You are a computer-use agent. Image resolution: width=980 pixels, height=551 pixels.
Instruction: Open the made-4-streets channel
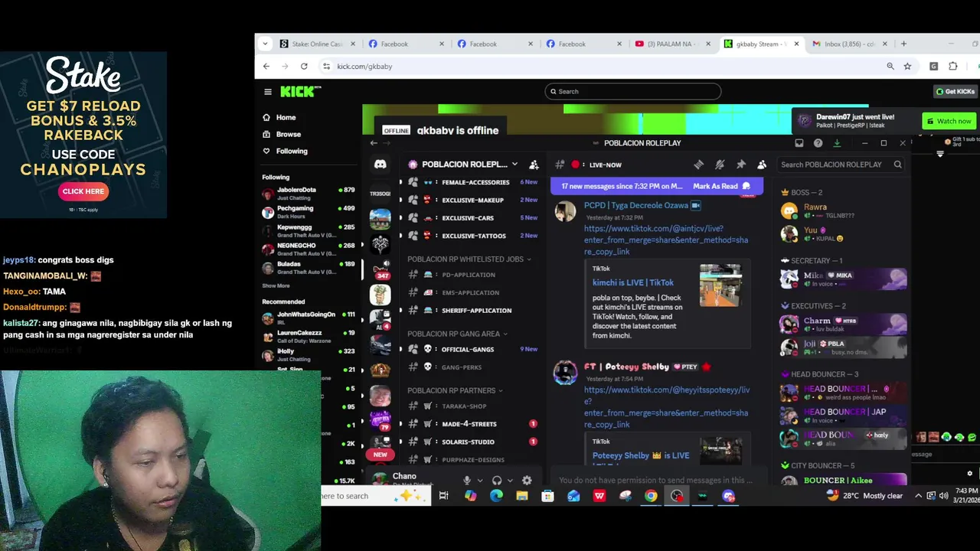click(469, 424)
